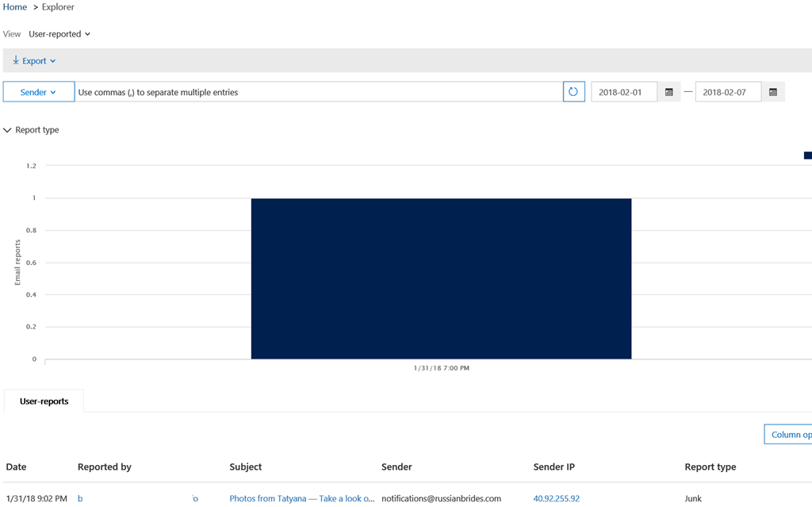Open the Sender filter dropdown
This screenshot has width=812, height=507.
click(38, 92)
